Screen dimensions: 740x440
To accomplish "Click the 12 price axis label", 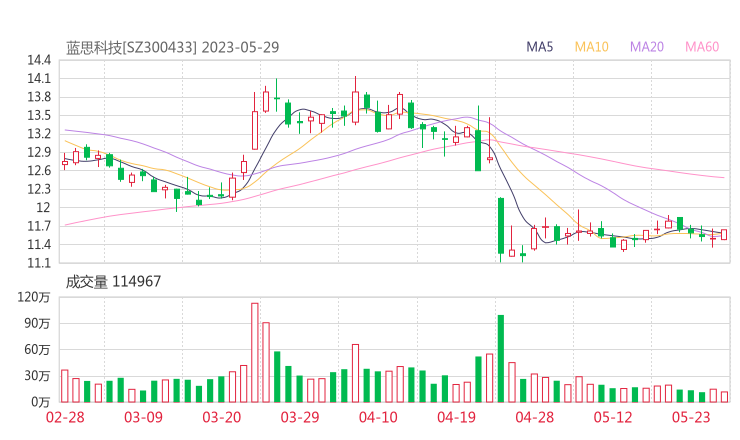I will tap(43, 207).
